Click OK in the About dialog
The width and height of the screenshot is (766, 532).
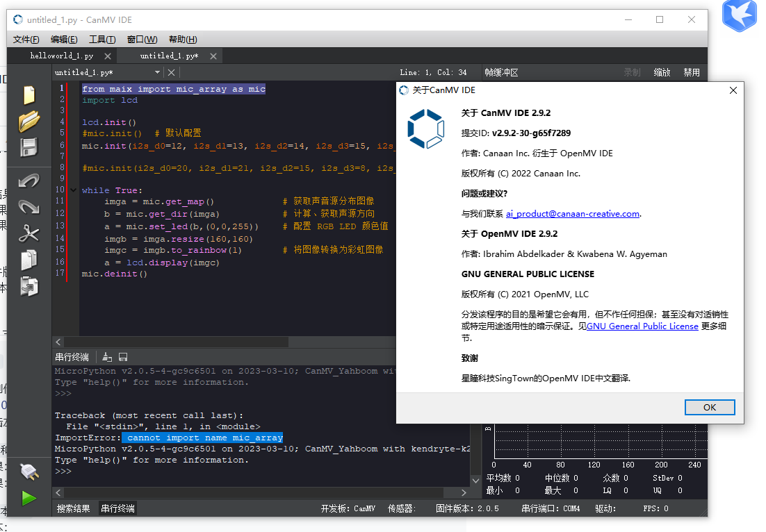click(709, 407)
